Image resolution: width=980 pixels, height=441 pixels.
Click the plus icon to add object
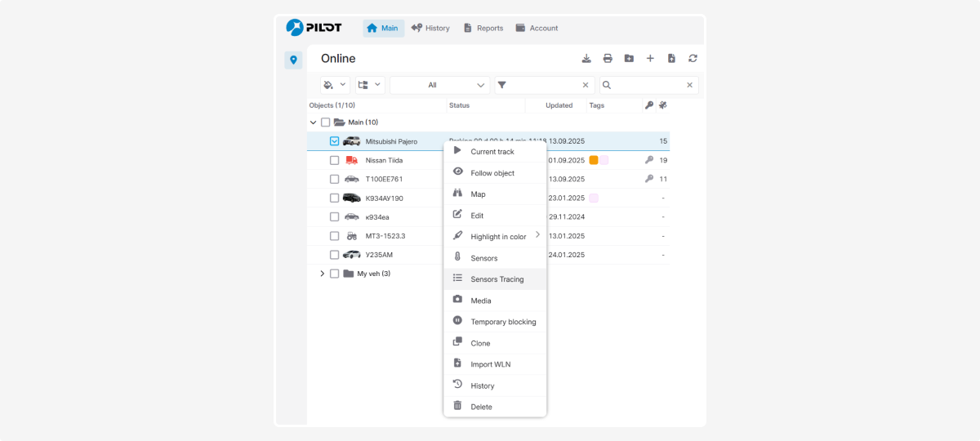(x=650, y=58)
